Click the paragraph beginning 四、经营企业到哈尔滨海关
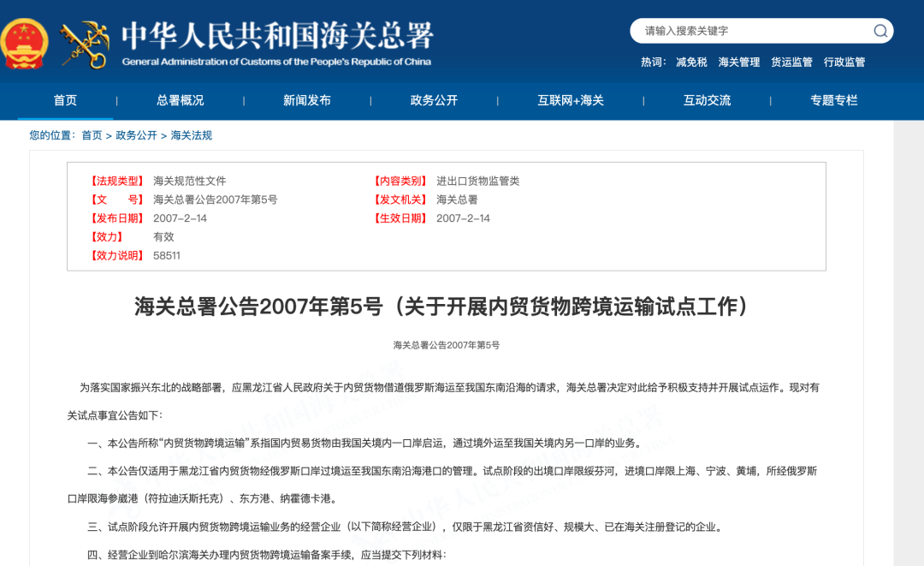This screenshot has width=924, height=566. 267,554
